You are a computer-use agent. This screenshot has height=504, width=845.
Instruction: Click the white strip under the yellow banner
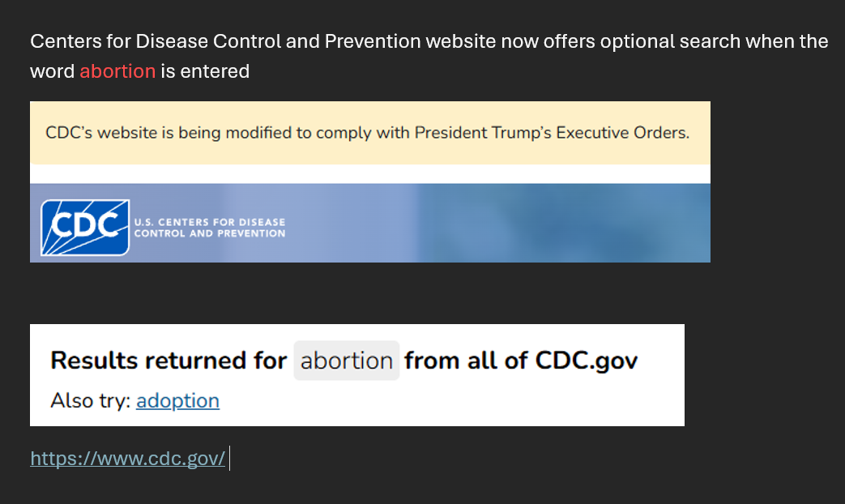(x=369, y=173)
